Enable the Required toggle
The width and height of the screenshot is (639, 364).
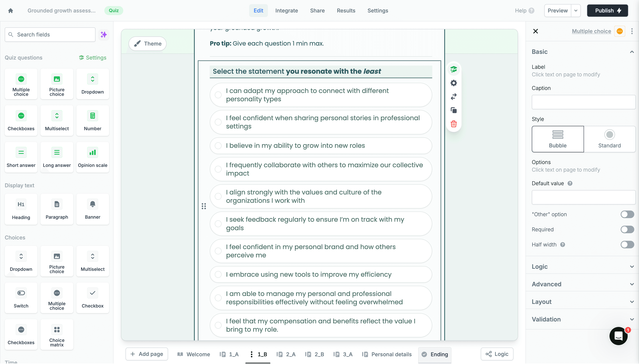coord(627,229)
